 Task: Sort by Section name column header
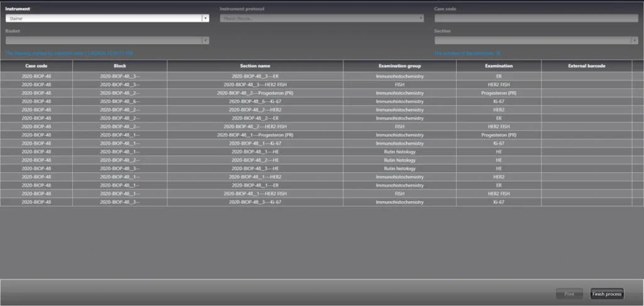coord(255,66)
